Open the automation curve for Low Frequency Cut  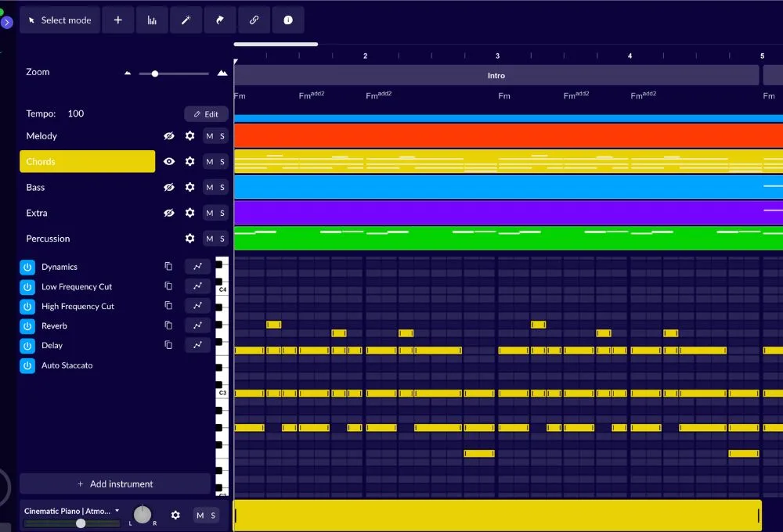click(198, 286)
